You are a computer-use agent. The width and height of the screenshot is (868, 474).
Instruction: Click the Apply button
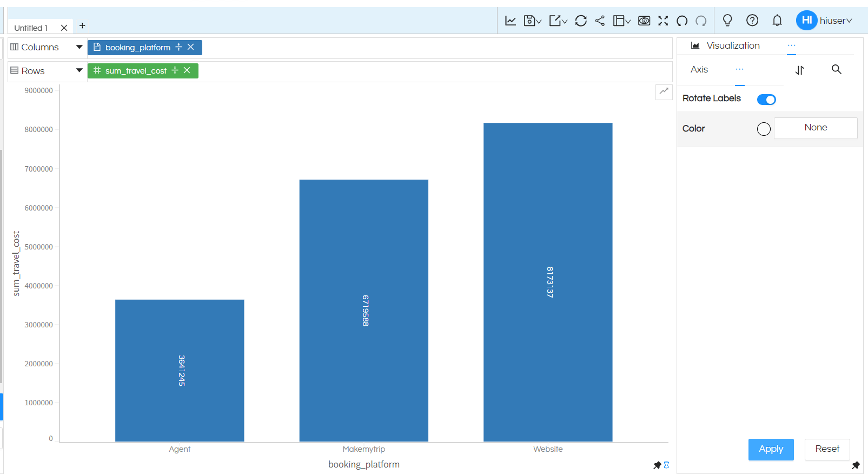coord(771,449)
